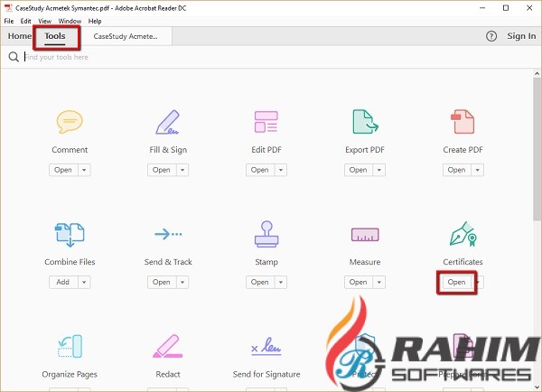This screenshot has width=542, height=392.
Task: Choose the Edit PDF tool icon
Action: coord(266,122)
